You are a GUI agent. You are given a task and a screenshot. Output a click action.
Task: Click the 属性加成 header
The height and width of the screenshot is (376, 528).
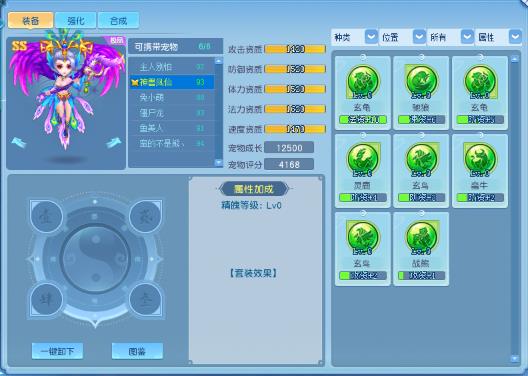[254, 189]
